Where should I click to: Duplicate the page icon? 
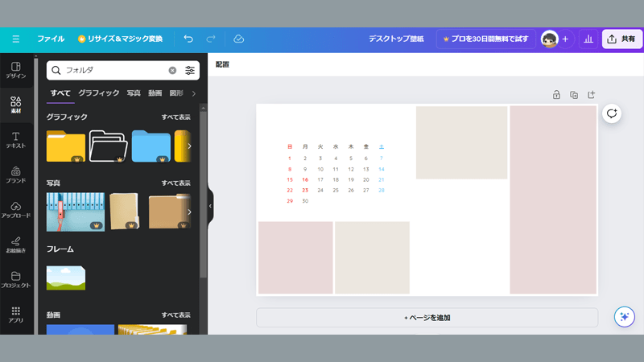tap(574, 95)
